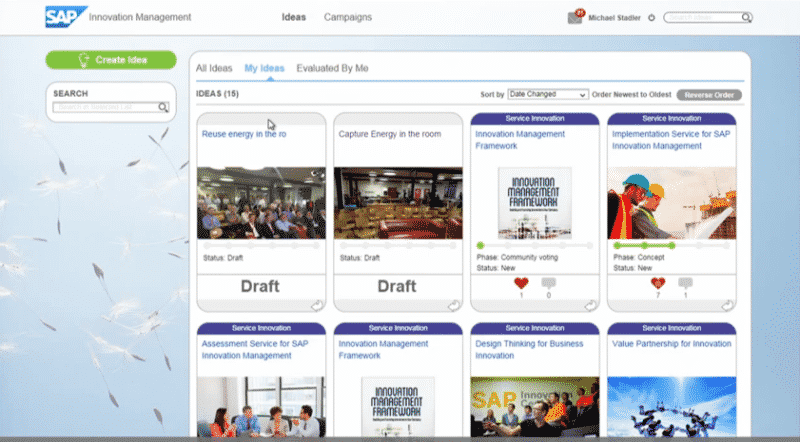Switch to the All Ideas tab

(x=214, y=68)
